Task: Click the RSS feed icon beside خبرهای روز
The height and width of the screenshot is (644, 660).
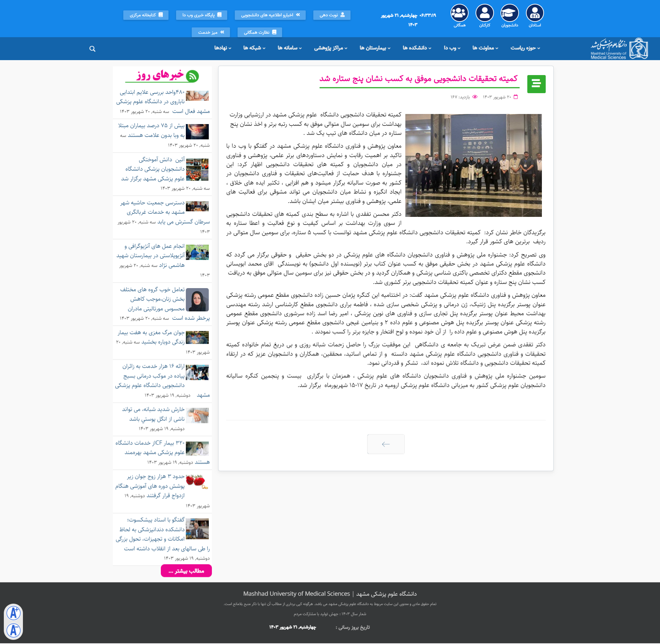Action: click(192, 76)
